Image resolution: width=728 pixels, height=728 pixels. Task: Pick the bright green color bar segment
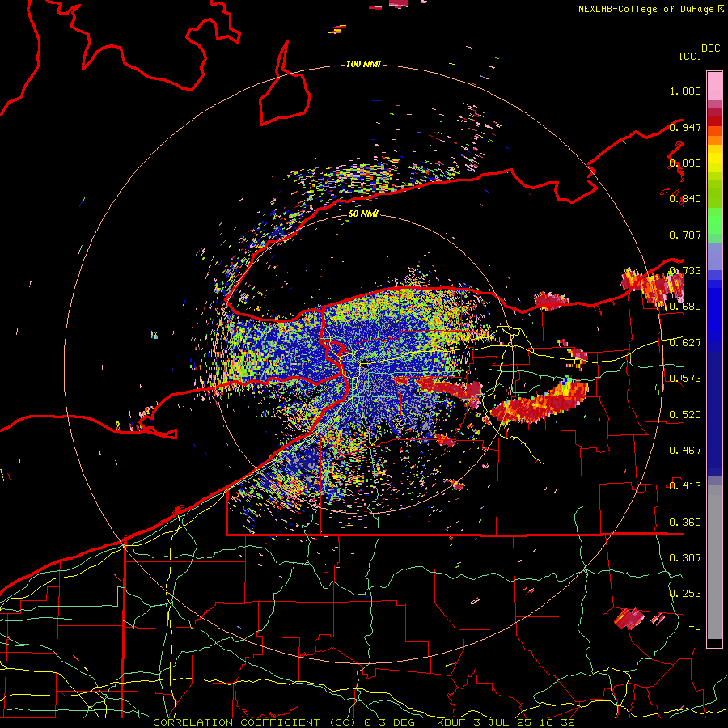click(x=714, y=221)
